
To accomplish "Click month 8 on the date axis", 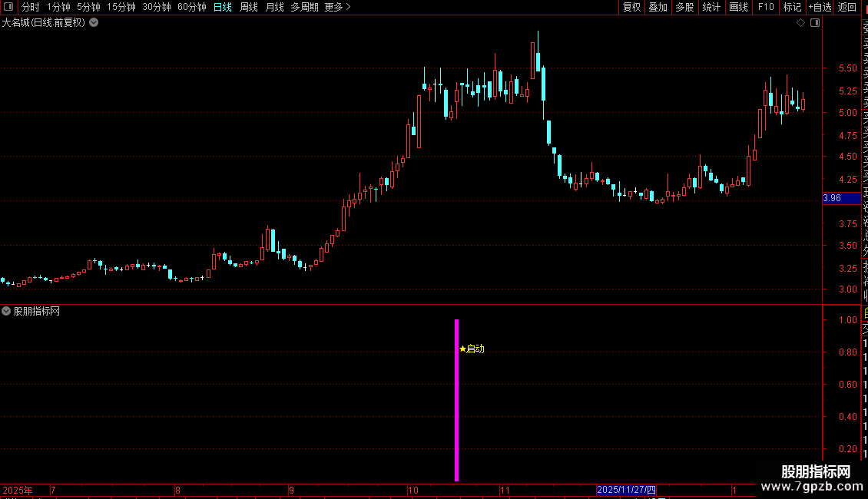I will point(177,490).
